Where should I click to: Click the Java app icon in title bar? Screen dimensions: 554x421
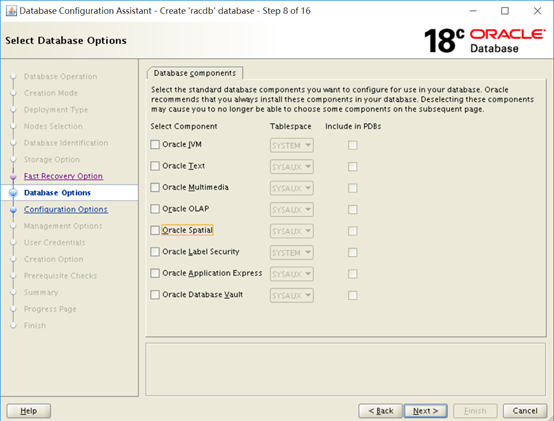coord(11,11)
